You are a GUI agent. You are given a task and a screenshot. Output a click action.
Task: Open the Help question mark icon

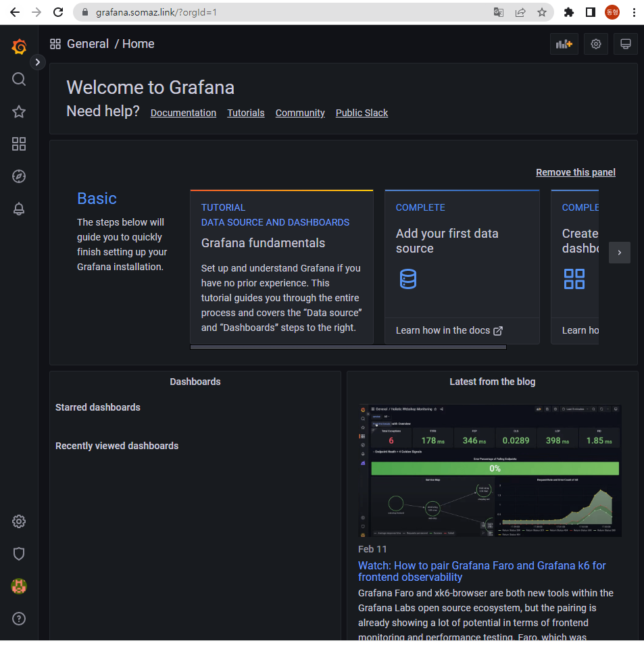[19, 619]
